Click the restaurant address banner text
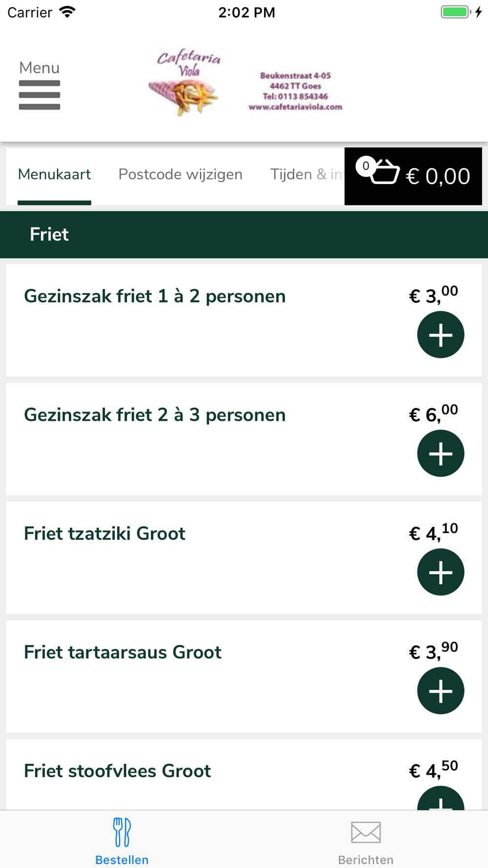488x868 pixels. [295, 91]
